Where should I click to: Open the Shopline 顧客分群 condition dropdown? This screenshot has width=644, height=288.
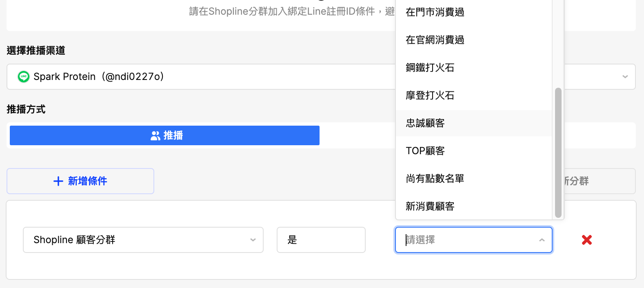[143, 240]
